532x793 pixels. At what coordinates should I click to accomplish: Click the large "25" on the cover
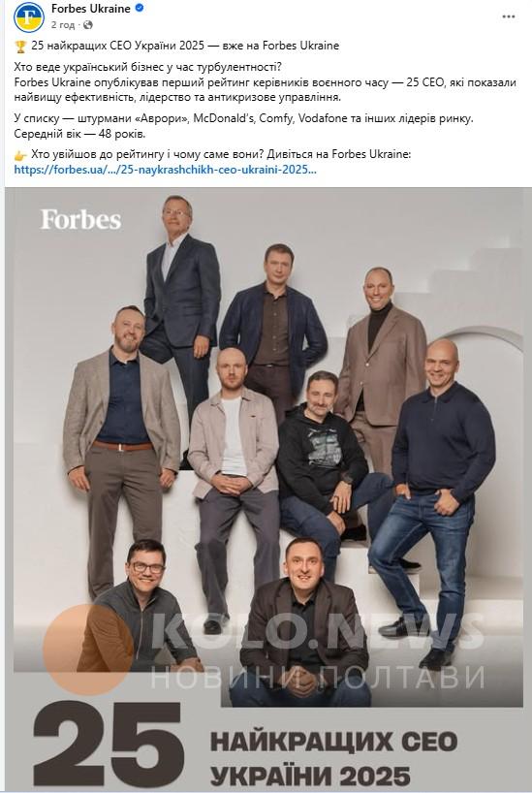(108, 744)
